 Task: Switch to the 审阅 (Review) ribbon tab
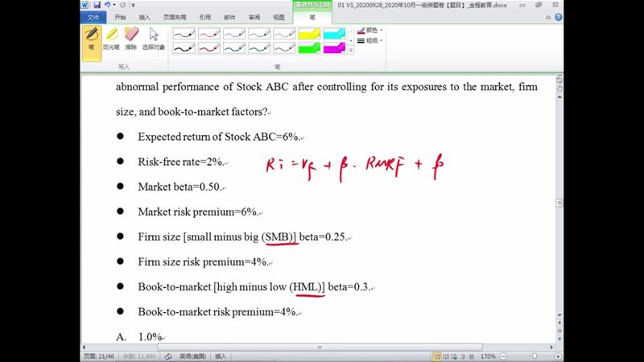254,16
